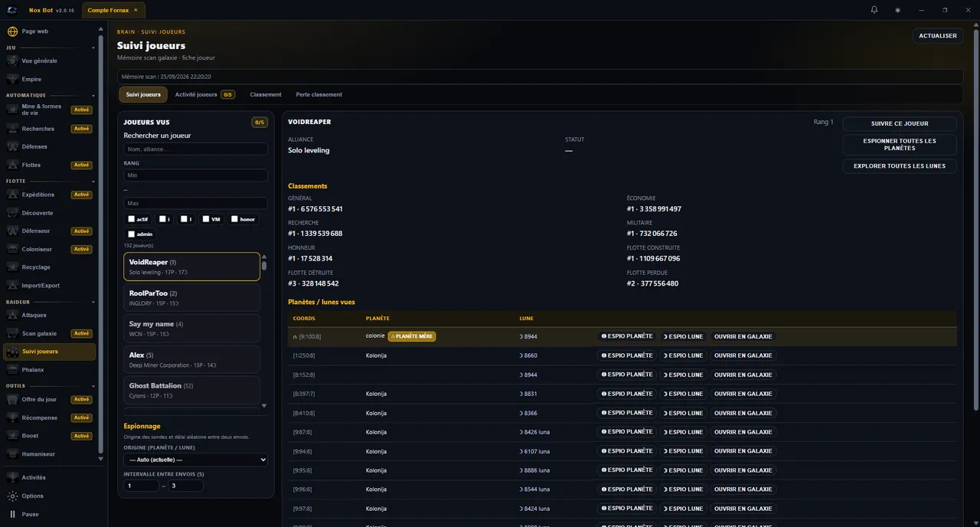The width and height of the screenshot is (980, 527).
Task: Toggle the theme sun icon
Action: (x=897, y=10)
